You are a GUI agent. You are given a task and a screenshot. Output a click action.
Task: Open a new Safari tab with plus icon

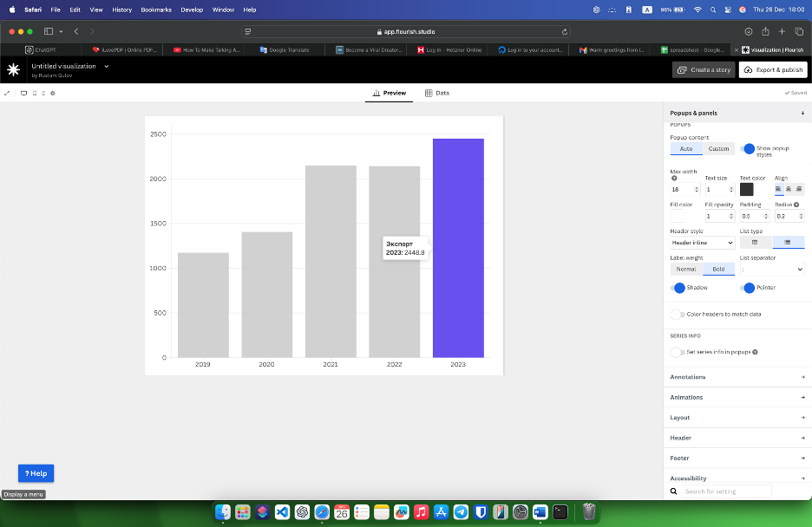coord(782,31)
